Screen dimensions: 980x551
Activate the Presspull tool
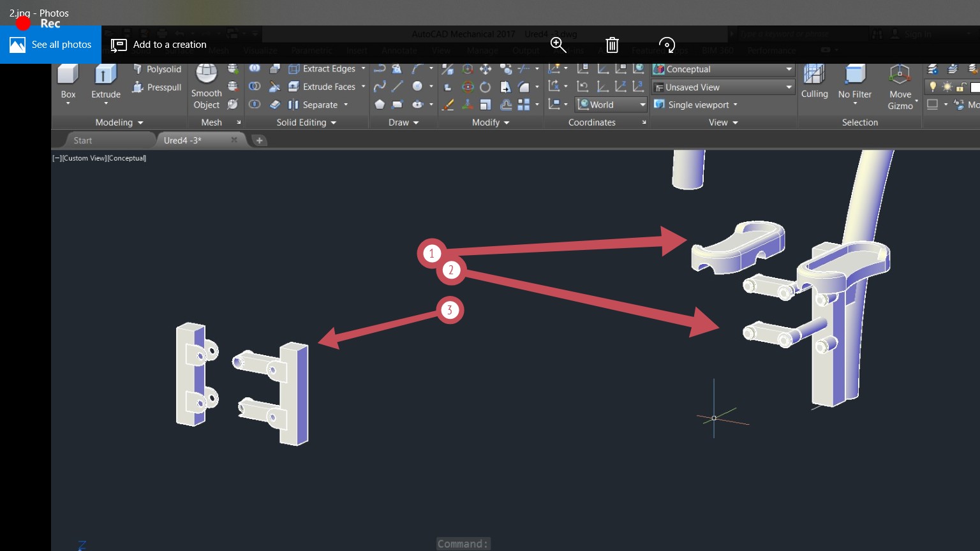click(157, 87)
